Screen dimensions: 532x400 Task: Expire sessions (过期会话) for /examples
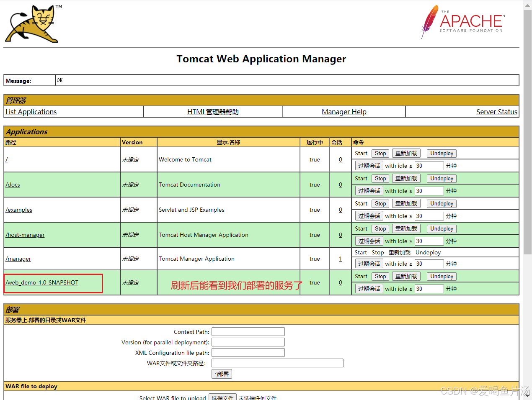click(369, 216)
